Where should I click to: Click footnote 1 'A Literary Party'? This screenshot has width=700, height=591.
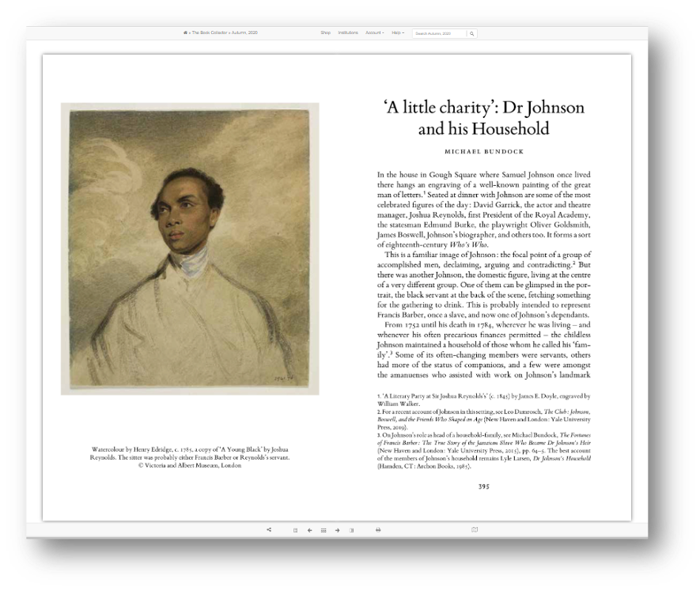(483, 400)
